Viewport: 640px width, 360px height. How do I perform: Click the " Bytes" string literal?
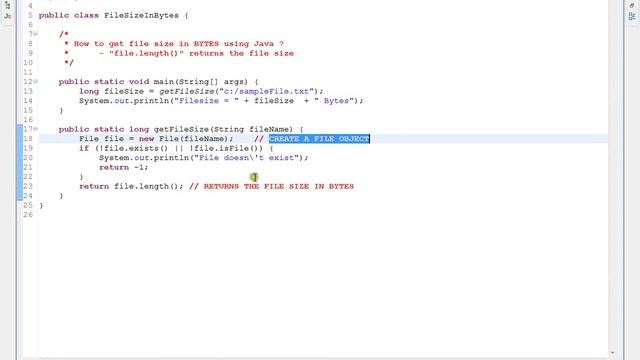[334, 101]
